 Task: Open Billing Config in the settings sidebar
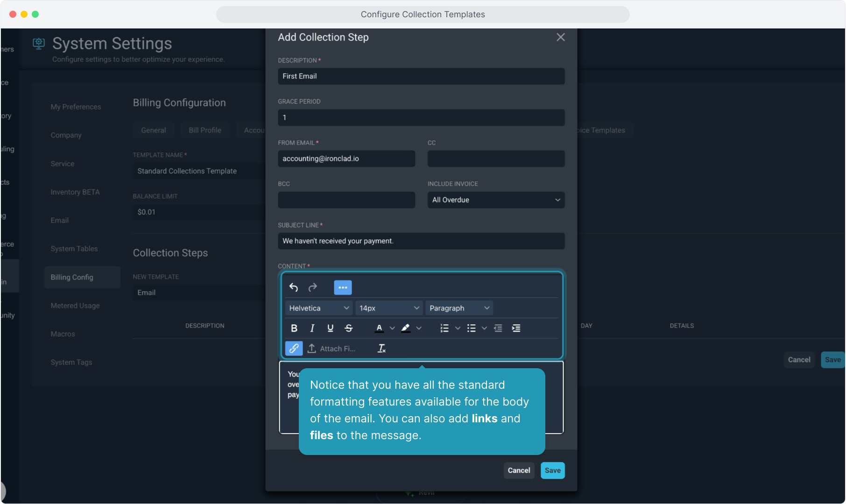(x=72, y=277)
